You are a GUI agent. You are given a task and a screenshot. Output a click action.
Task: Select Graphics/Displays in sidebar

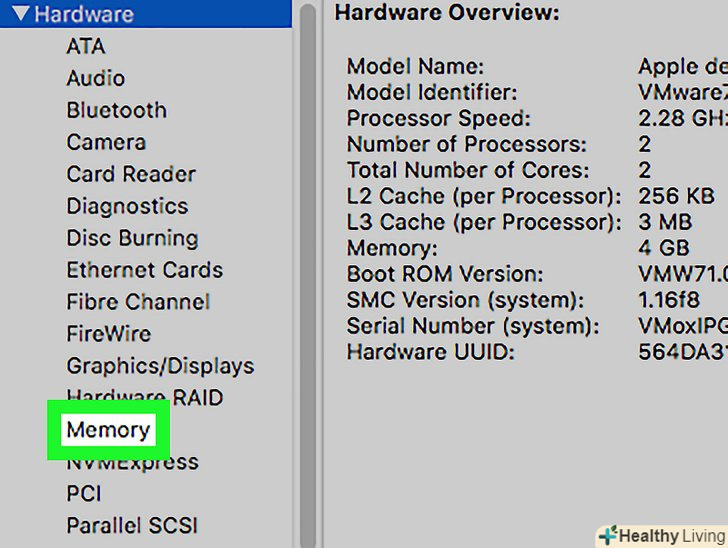click(160, 366)
